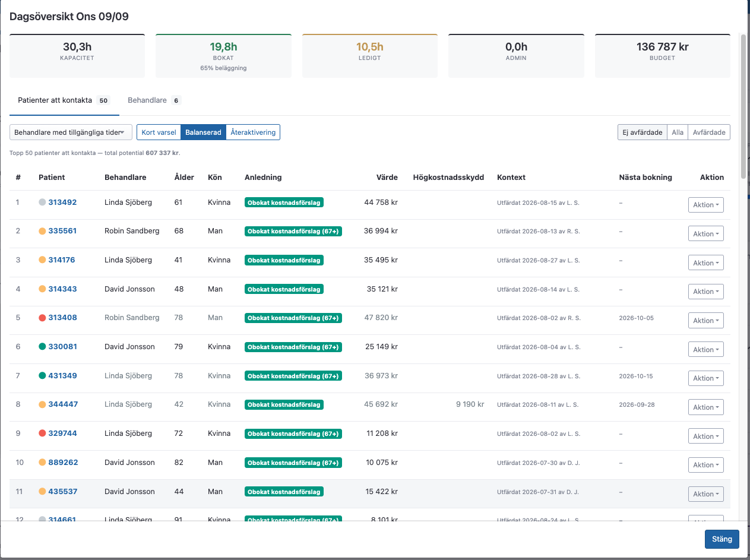Image resolution: width=750 pixels, height=560 pixels.
Task: Show Alla patients filter
Action: click(678, 132)
